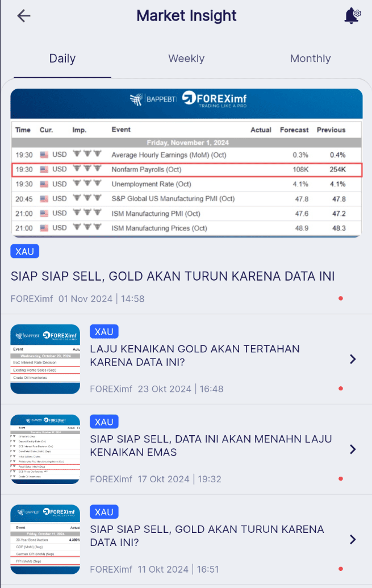Click the FOREXimf 11 Okt 2024 16:51 timestamp
This screenshot has width=372, height=588.
coord(154,569)
